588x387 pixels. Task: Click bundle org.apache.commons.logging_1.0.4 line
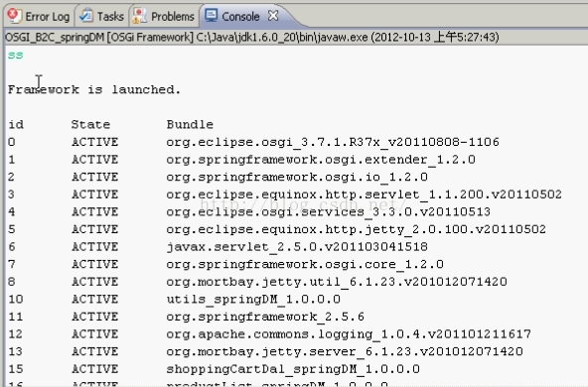[x=349, y=334]
